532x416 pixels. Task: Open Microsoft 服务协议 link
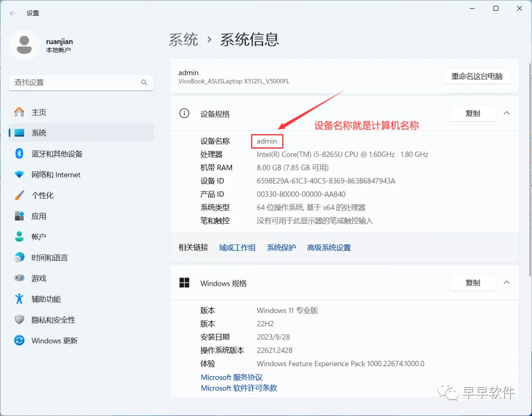point(232,377)
